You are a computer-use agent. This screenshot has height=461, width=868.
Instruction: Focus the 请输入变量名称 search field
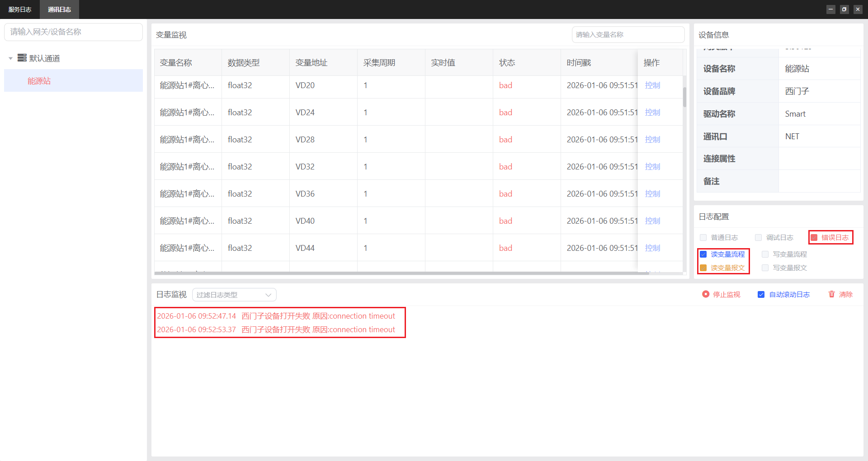627,35
